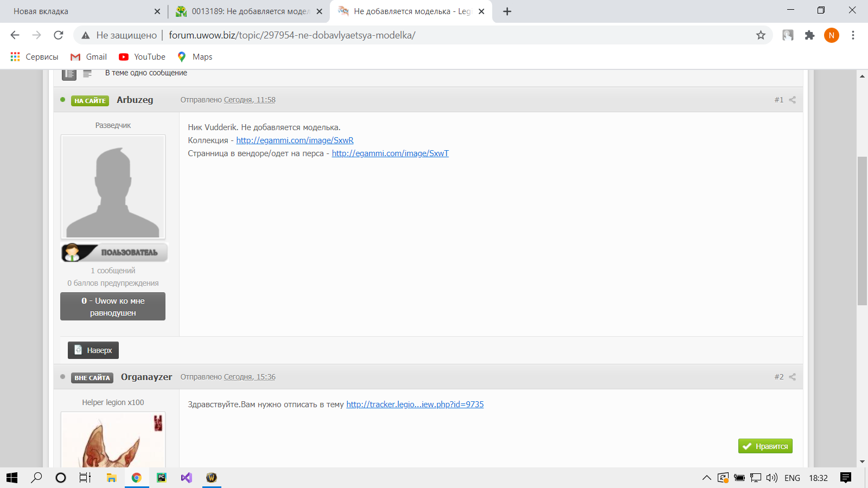Reload the forum page
This screenshot has width=868, height=488.
pos(59,35)
